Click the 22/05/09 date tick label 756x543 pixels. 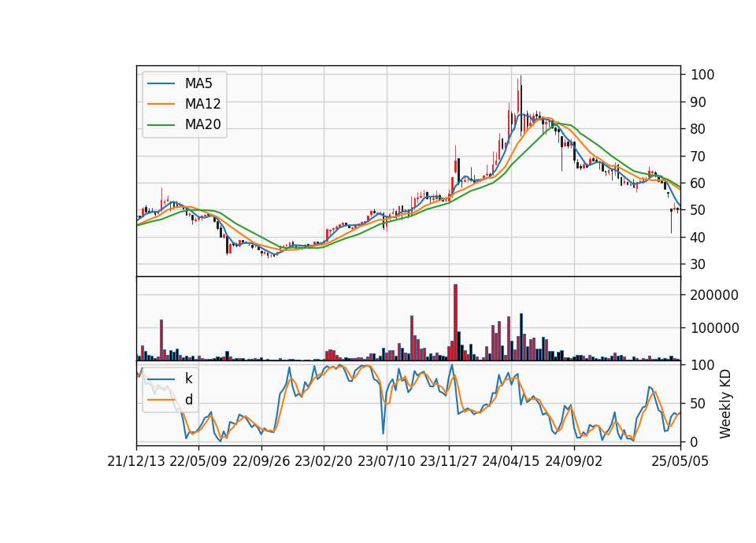pos(198,461)
